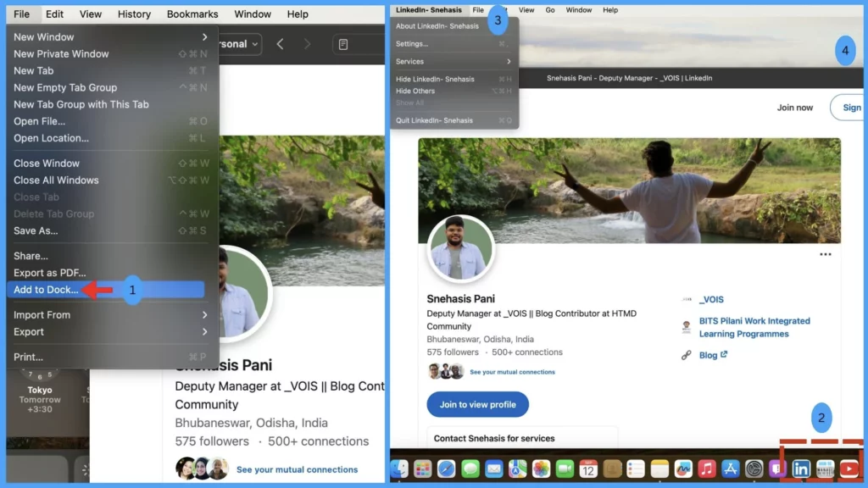Open FaceTime app in the Dock

point(565,469)
